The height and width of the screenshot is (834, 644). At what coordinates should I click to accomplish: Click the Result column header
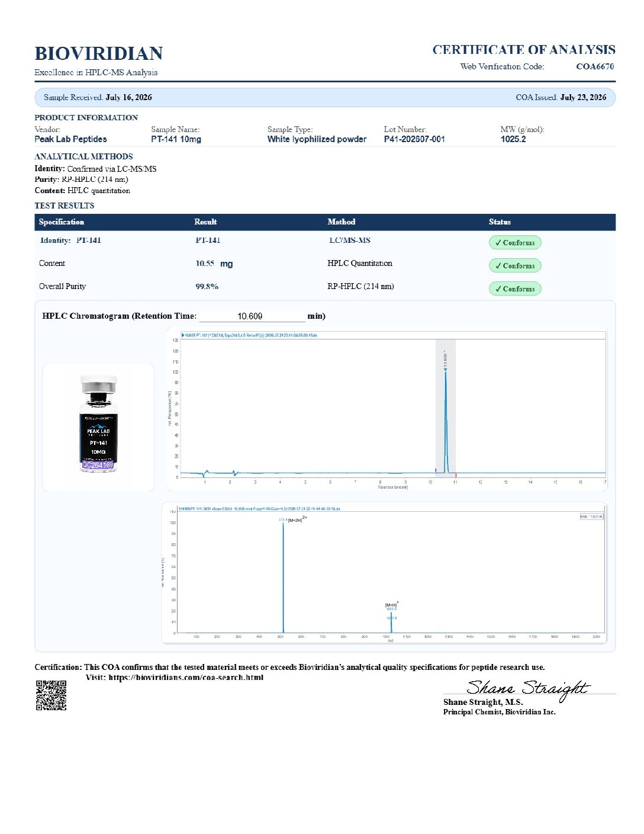pos(205,222)
